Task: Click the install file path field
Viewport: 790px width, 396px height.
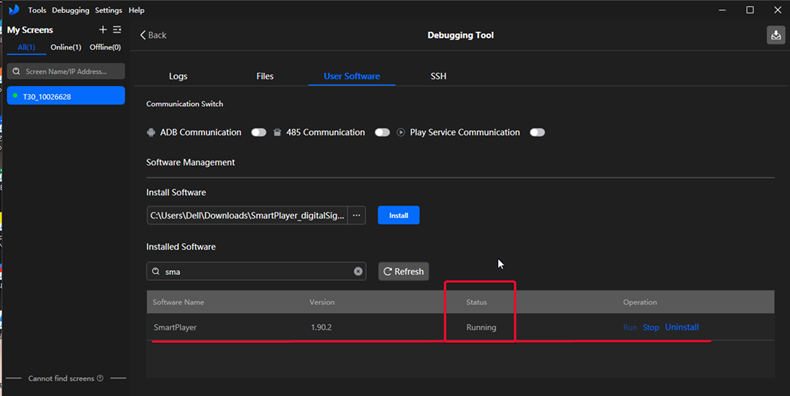Action: (x=247, y=215)
